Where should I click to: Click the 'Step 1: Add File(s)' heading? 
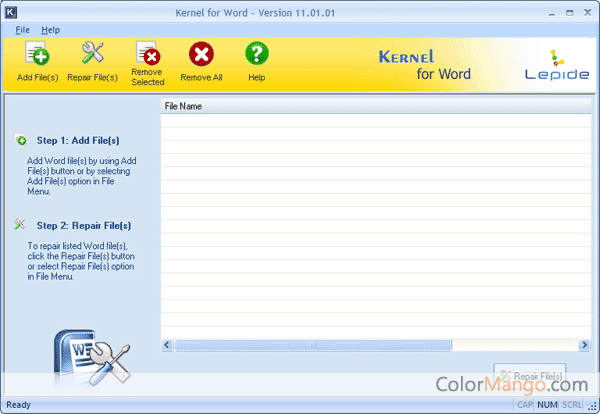pos(78,140)
